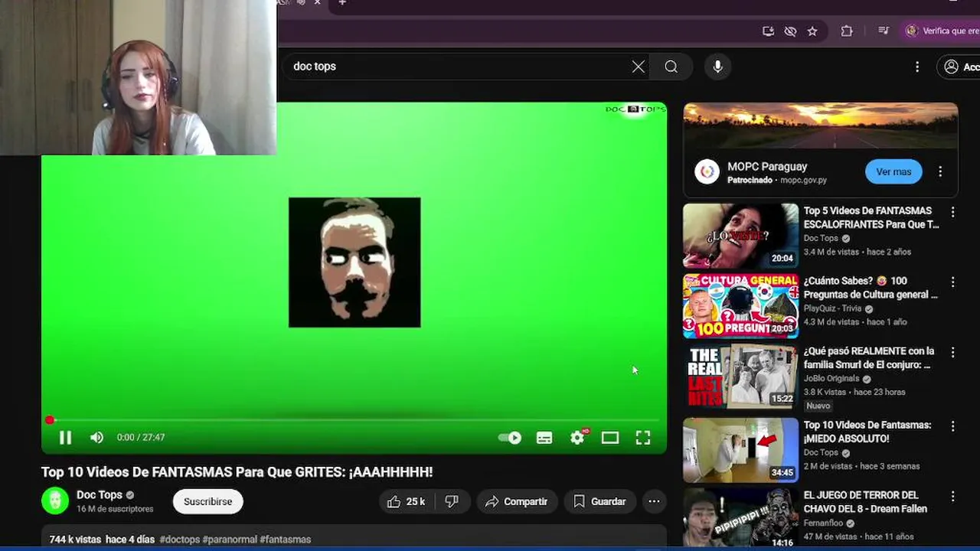Click the account sign-in button
Image resolution: width=980 pixels, height=551 pixels.
960,67
